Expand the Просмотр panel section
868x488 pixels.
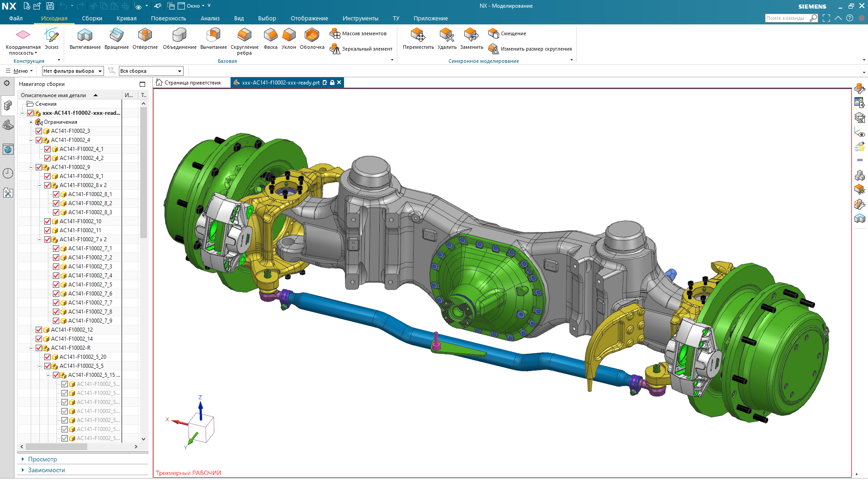tap(42, 459)
